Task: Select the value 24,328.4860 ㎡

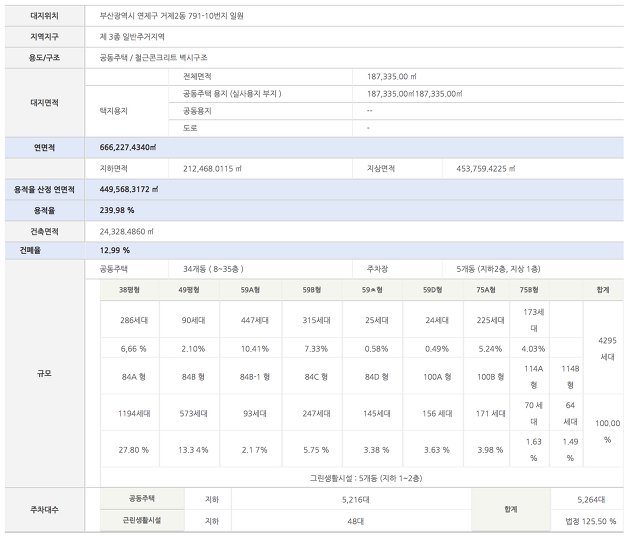Action: click(127, 232)
